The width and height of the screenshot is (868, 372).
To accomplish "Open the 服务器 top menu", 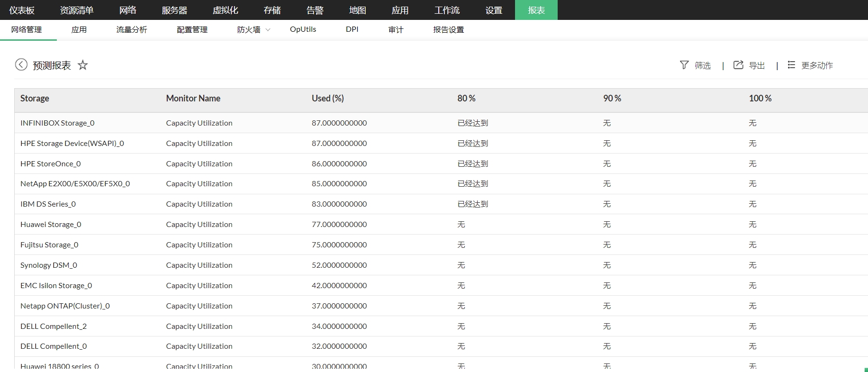I will click(x=174, y=10).
